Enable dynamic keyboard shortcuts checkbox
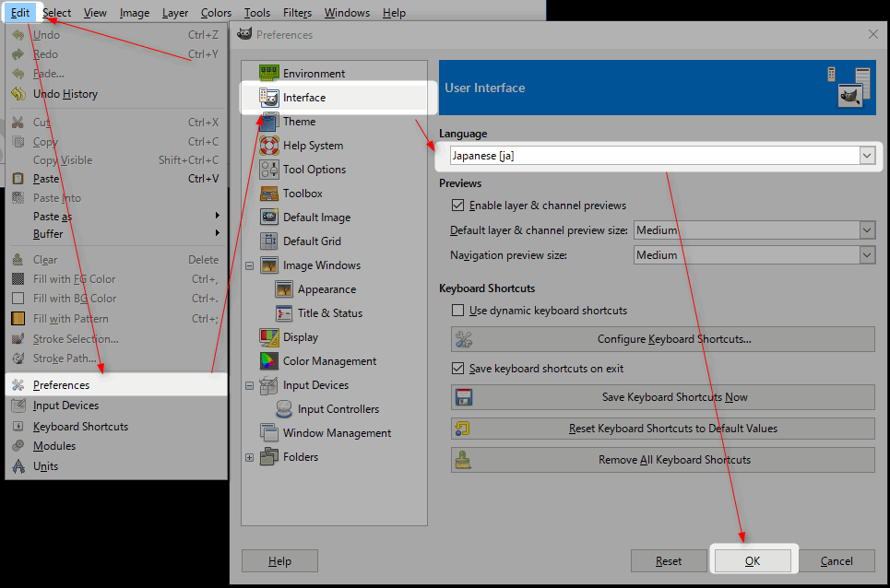 pyautogui.click(x=457, y=311)
